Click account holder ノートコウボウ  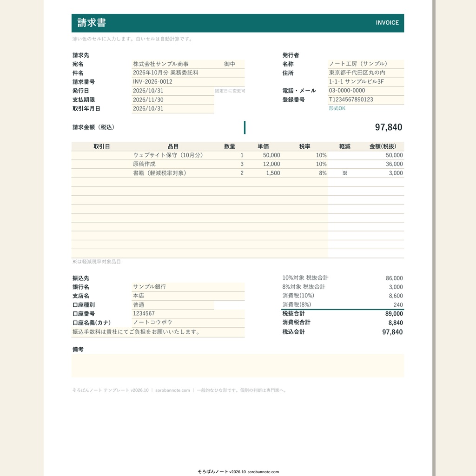click(188, 323)
